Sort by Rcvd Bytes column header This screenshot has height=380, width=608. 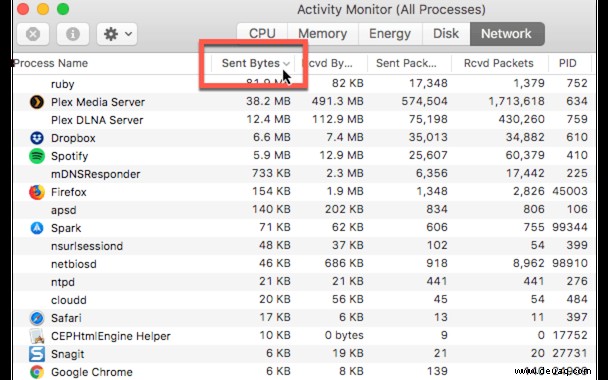pos(329,63)
